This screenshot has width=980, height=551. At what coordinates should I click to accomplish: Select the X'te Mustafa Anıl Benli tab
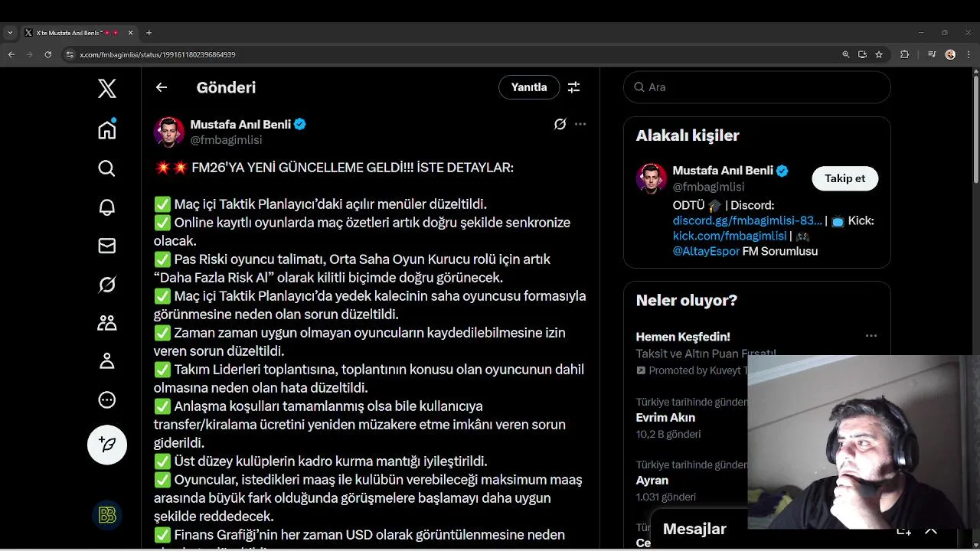[80, 33]
